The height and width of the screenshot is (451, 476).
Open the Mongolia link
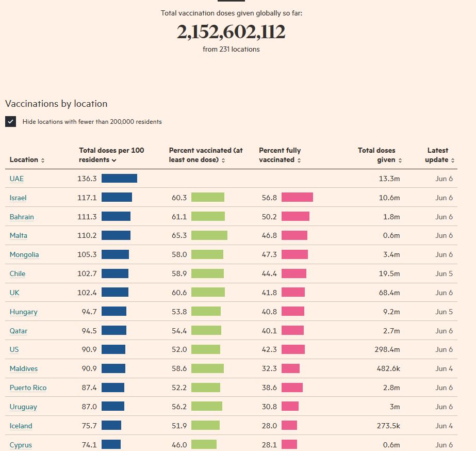pyautogui.click(x=24, y=254)
